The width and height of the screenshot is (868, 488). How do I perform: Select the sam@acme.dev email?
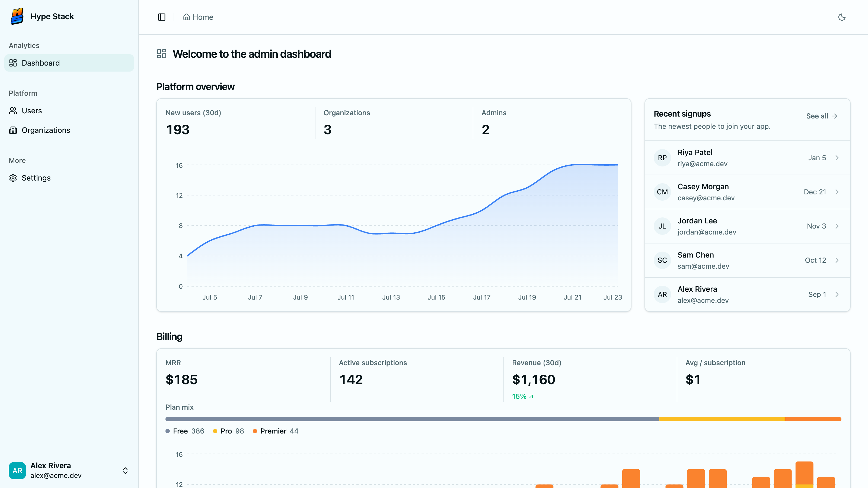[703, 267]
